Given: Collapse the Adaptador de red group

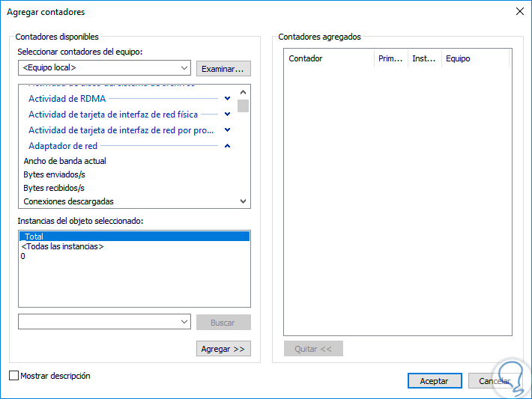Looking at the screenshot, I should coord(227,146).
